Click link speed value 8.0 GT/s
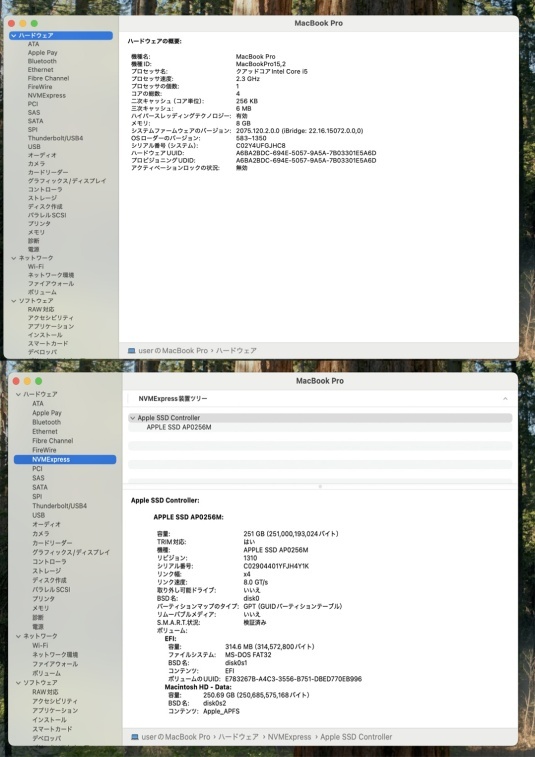 coord(255,583)
